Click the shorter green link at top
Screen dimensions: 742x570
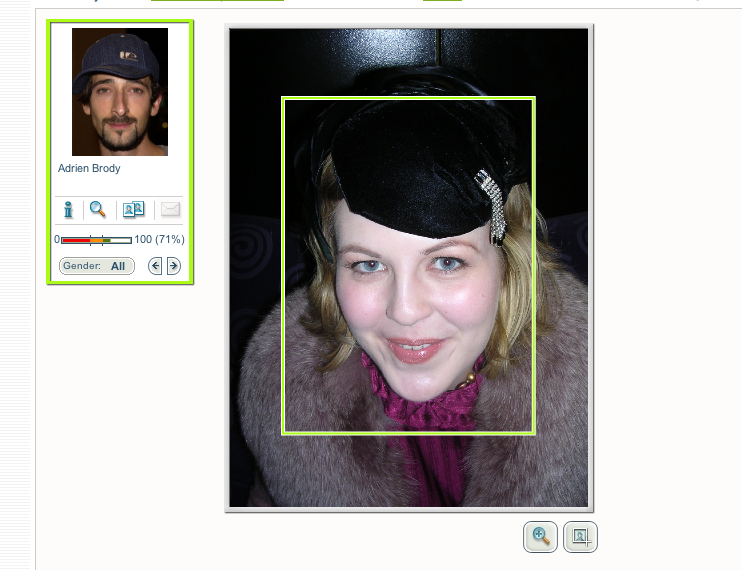tap(442, 2)
